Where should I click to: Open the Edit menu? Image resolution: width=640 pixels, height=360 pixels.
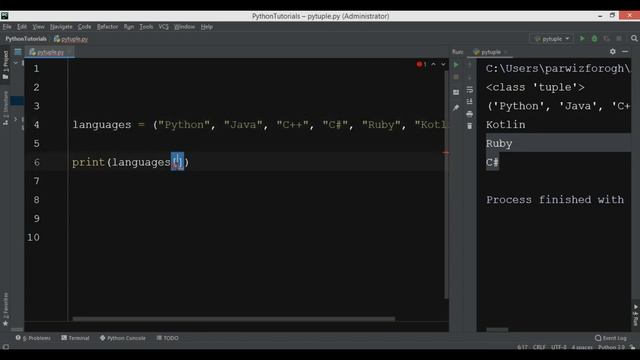coord(22,27)
